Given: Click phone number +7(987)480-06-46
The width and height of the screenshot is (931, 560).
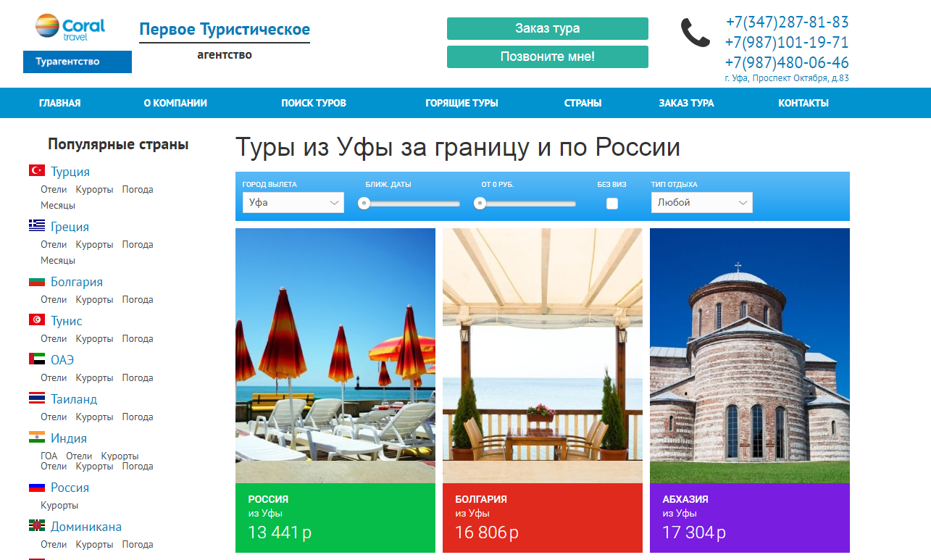Looking at the screenshot, I should (x=787, y=62).
